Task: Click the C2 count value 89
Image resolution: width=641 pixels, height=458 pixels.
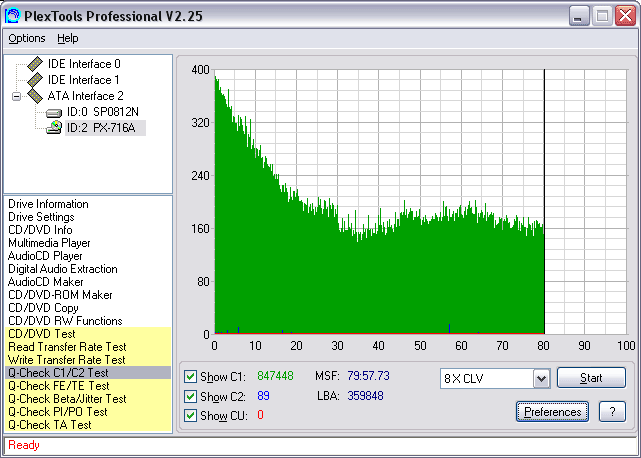Action: click(x=263, y=395)
